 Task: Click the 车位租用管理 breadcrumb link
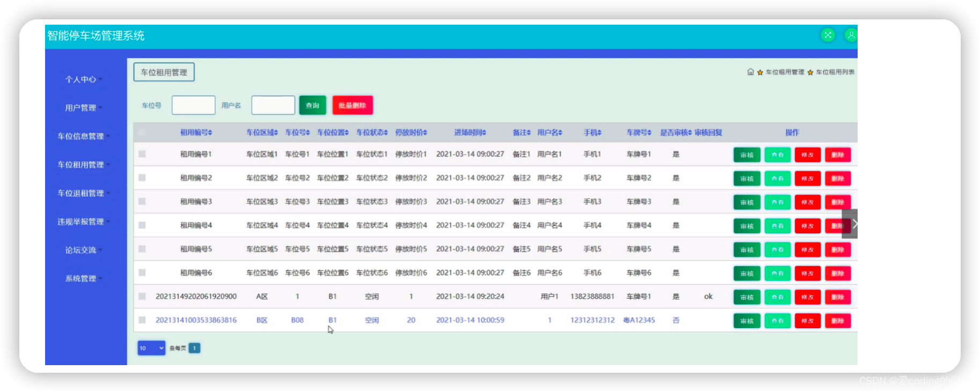pos(785,72)
